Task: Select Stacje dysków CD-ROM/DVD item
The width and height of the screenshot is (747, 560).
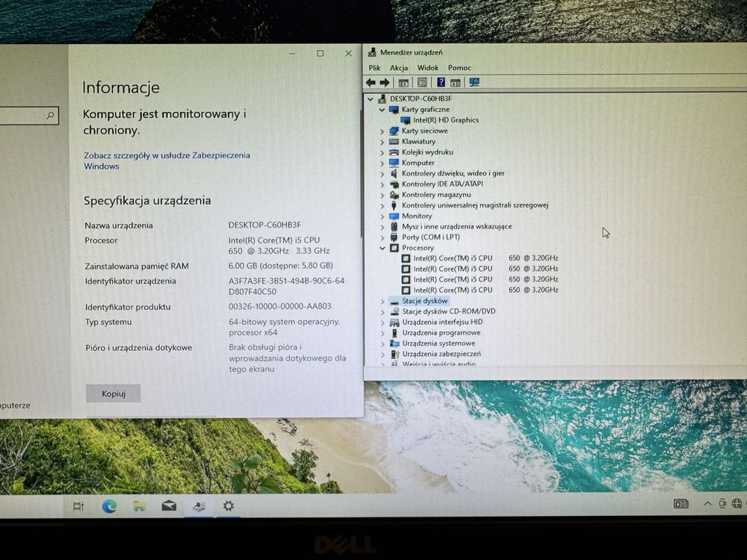Action: [x=449, y=311]
